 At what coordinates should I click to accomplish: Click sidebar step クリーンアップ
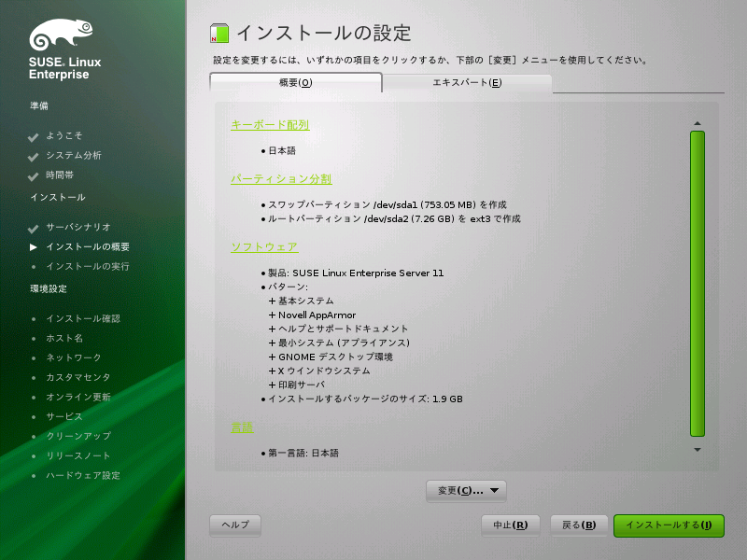pyautogui.click(x=78, y=436)
